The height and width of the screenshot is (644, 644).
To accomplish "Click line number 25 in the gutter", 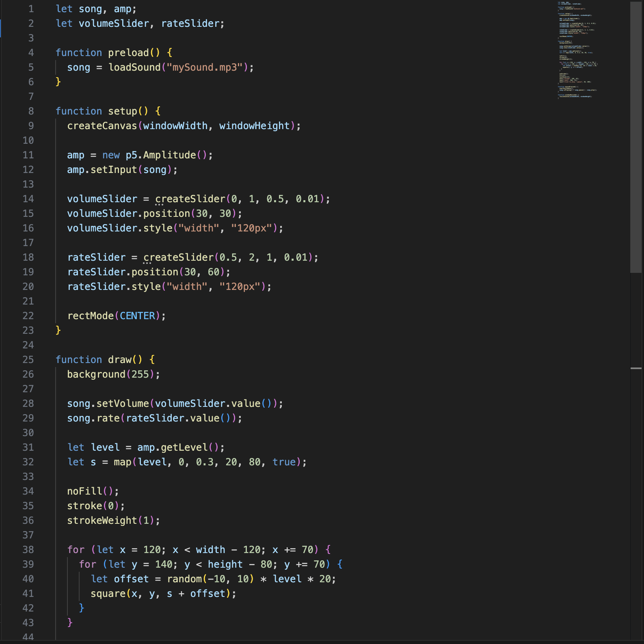I will (x=28, y=360).
